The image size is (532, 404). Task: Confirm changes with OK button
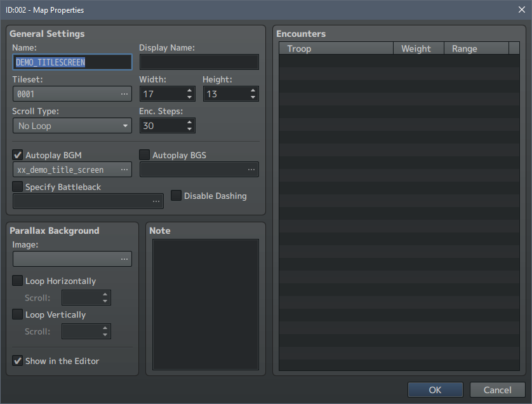click(436, 390)
